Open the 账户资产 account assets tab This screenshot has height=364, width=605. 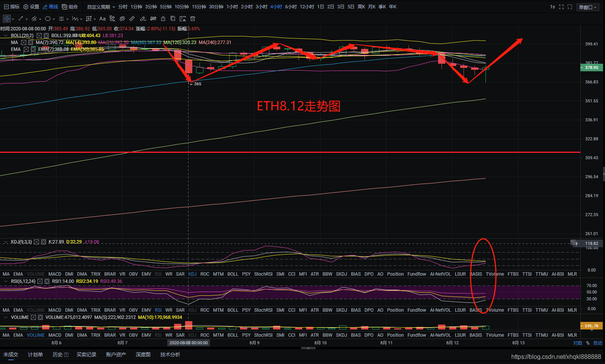tap(116, 355)
